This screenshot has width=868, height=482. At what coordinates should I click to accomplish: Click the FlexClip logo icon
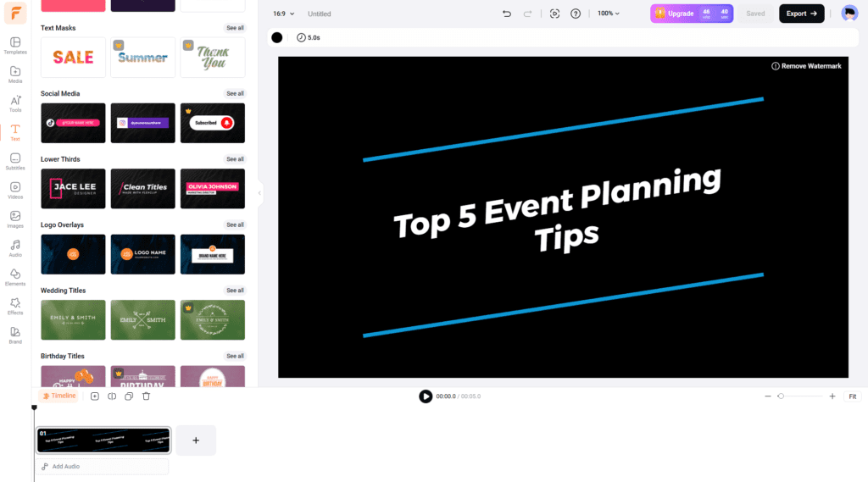15,13
